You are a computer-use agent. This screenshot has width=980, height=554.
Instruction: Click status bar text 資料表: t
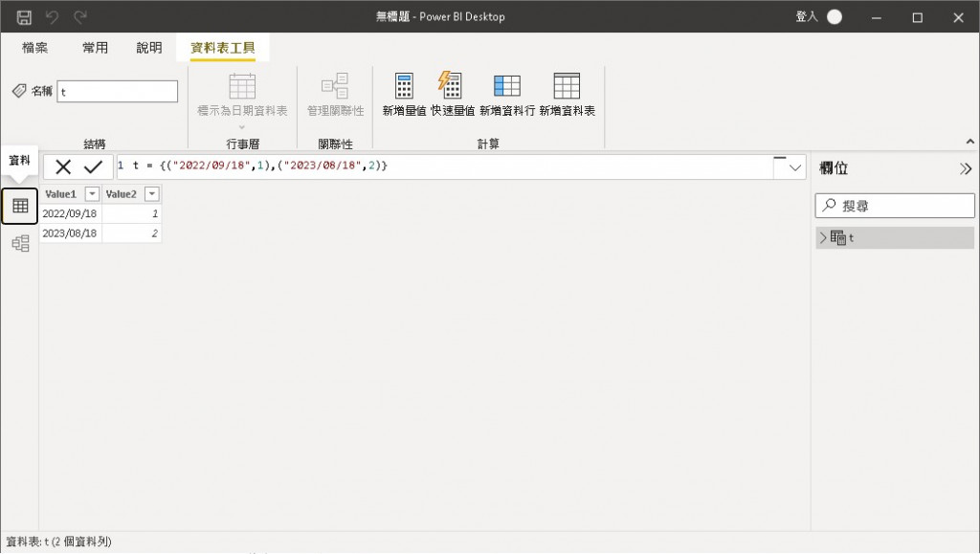pos(58,542)
